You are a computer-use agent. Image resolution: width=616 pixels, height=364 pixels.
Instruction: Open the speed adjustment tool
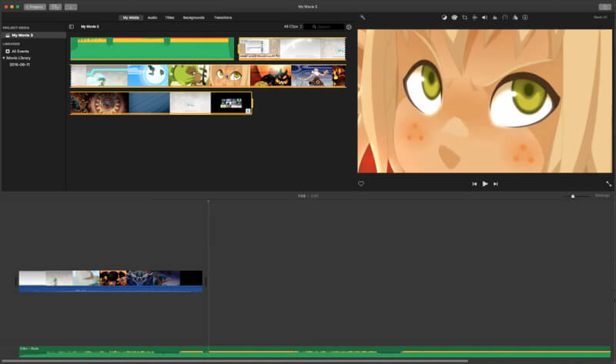click(505, 17)
